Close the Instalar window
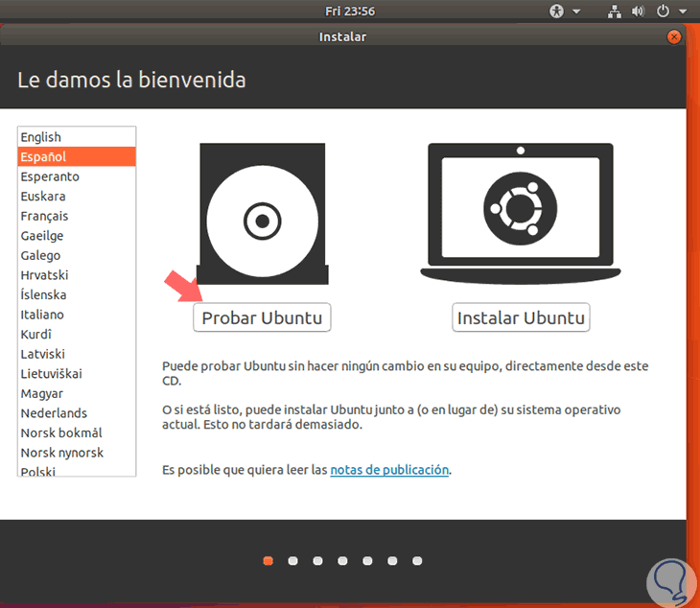This screenshot has height=608, width=700. (674, 36)
